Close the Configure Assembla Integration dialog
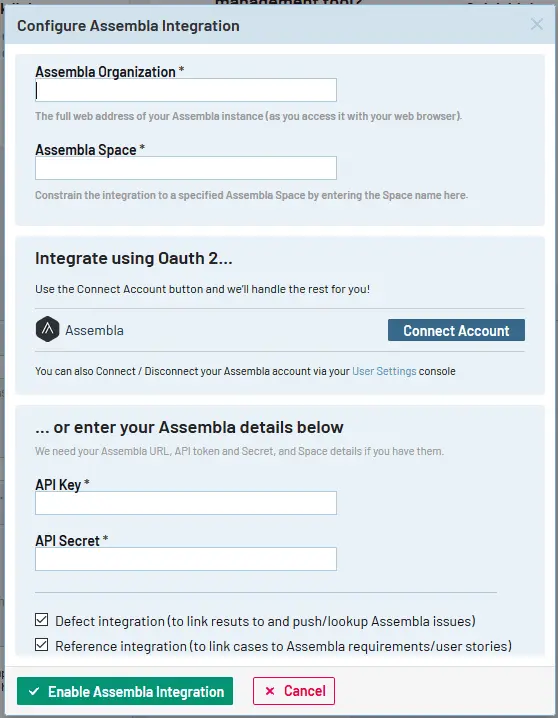Viewport: 558px width, 718px height. tap(536, 24)
